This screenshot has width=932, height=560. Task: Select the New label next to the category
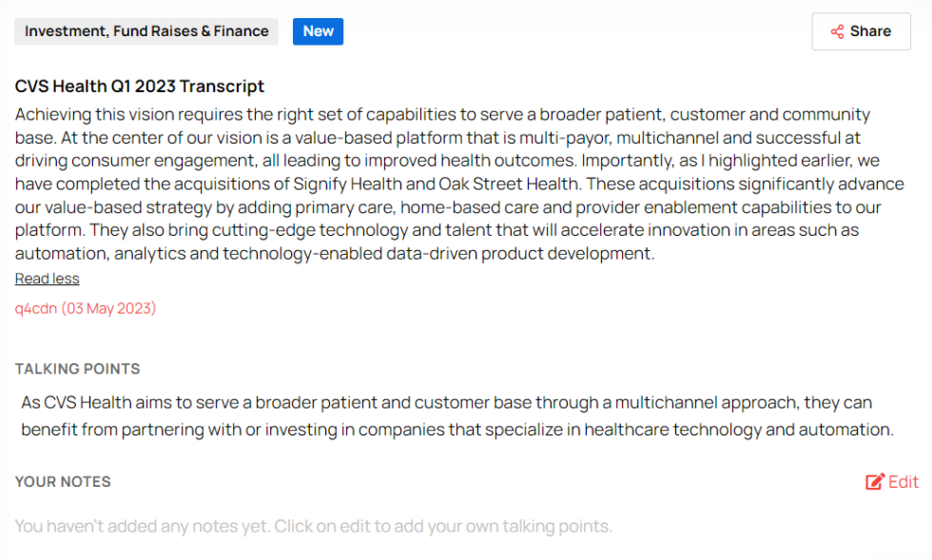click(318, 31)
